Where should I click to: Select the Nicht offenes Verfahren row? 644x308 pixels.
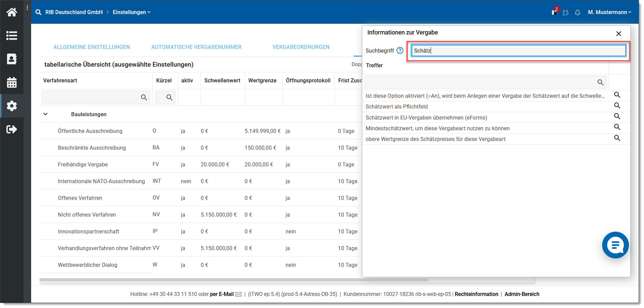pyautogui.click(x=201, y=215)
